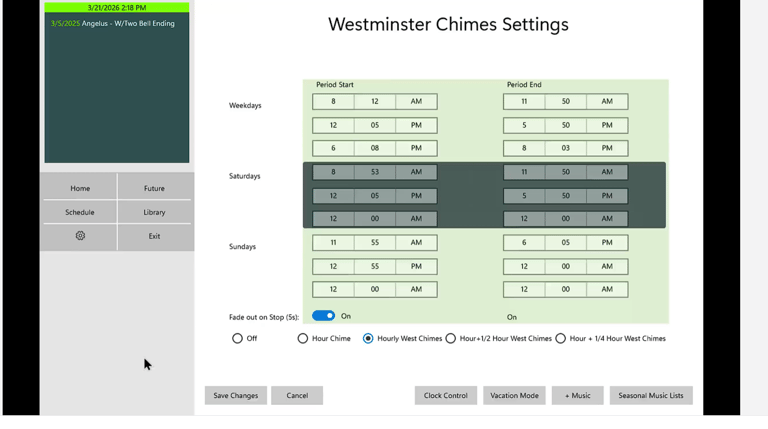Open Seasonal Music Lists
The height and width of the screenshot is (429, 768).
(x=651, y=395)
